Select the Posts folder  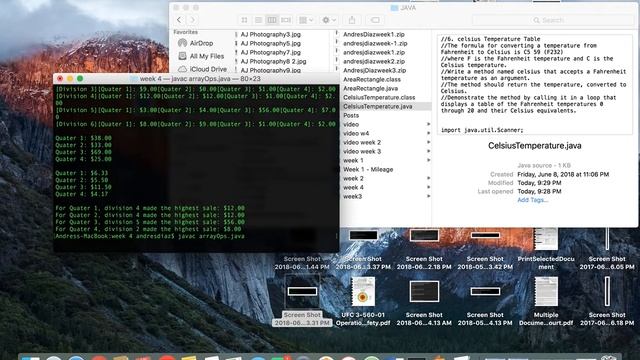coord(351,115)
